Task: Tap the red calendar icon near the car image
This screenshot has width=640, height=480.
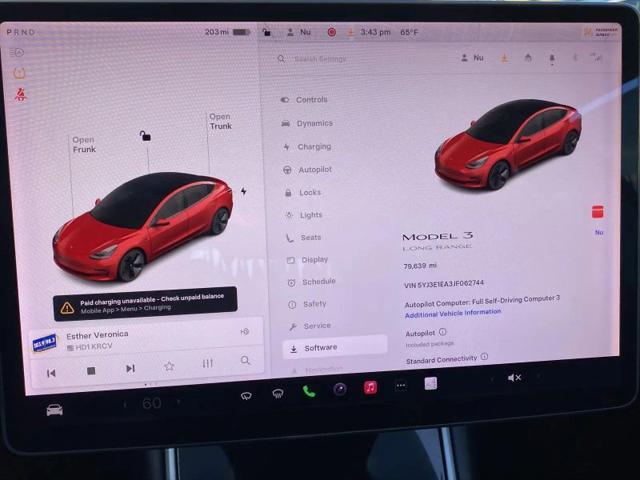Action: coord(598,212)
